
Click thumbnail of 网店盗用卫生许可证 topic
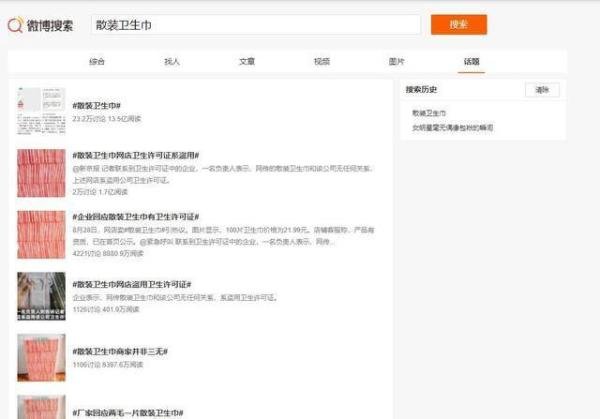(x=41, y=296)
